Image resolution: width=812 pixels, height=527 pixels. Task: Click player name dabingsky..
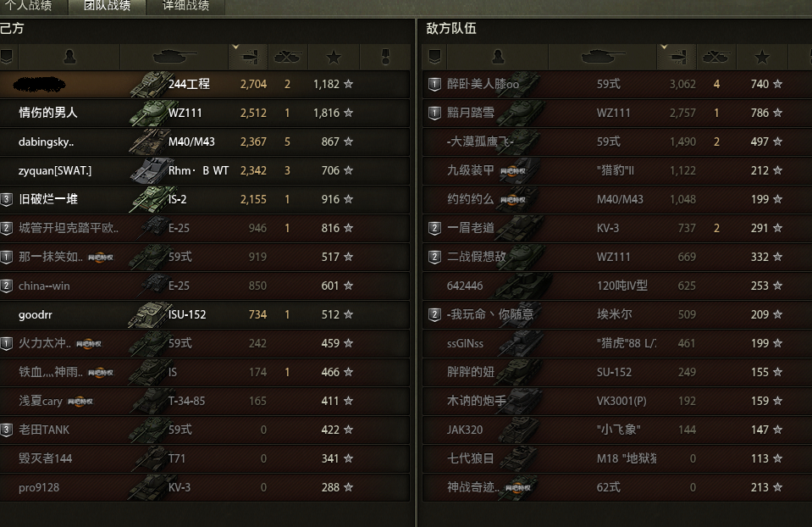coord(46,142)
